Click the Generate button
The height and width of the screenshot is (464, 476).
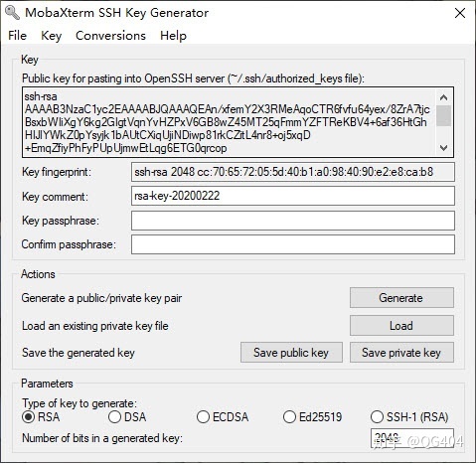tap(401, 297)
